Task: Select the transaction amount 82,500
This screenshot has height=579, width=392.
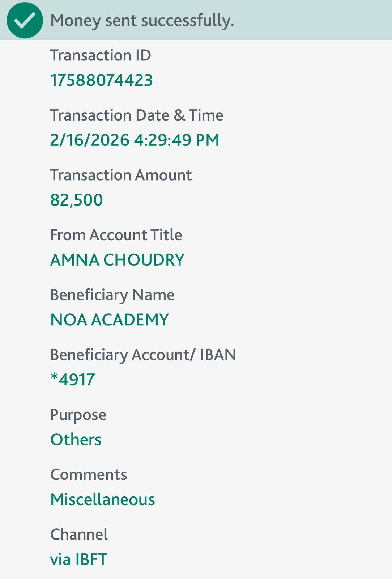Action: [77, 200]
